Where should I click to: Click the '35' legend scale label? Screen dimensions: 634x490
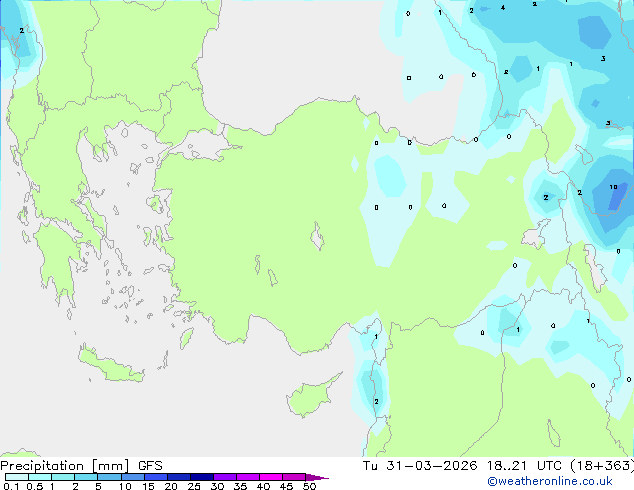(x=240, y=486)
